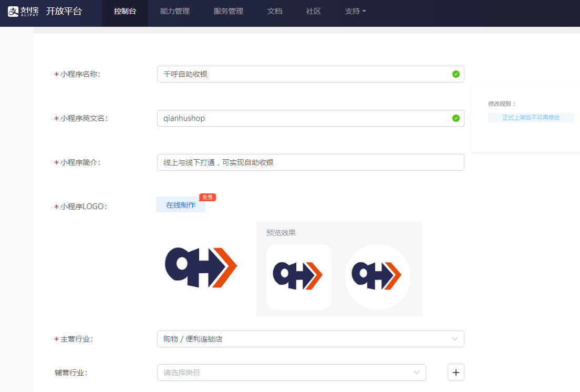Click the 辅营行业 label
This screenshot has width=580, height=392.
point(71,373)
